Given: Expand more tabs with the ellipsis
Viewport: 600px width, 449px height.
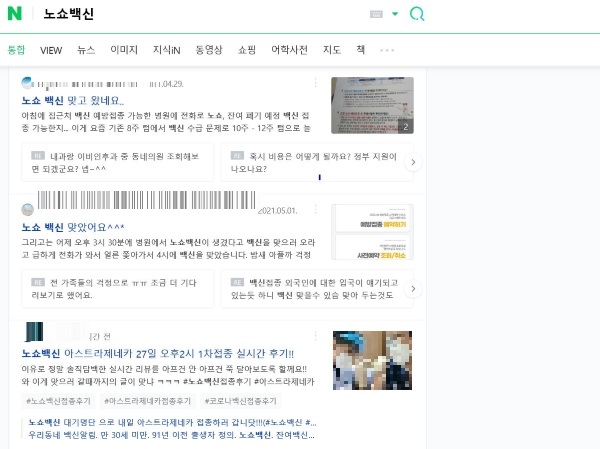Looking at the screenshot, I should pos(387,50).
